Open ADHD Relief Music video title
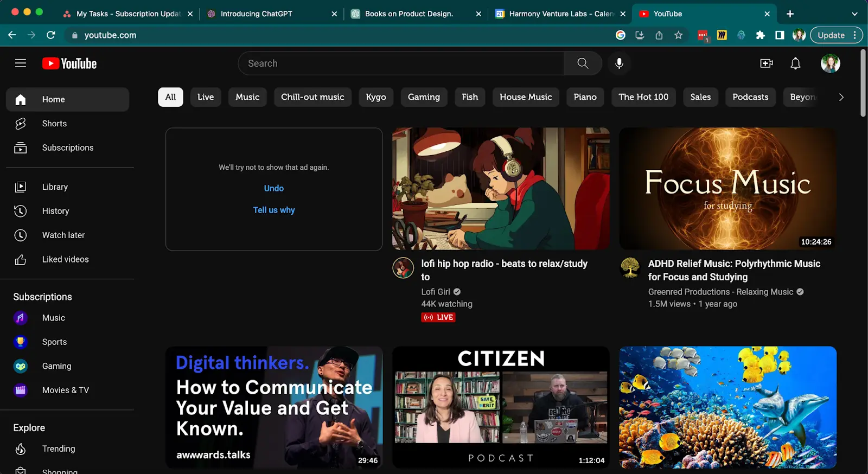The image size is (868, 474). point(734,270)
